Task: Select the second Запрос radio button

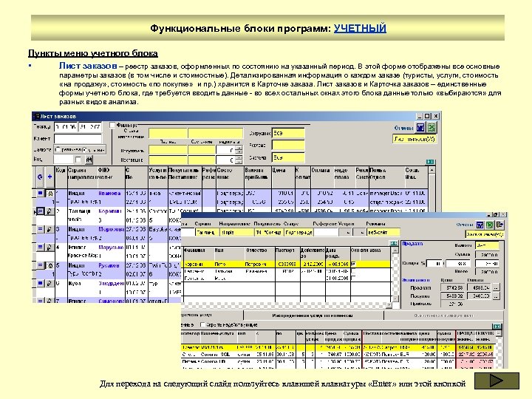Action: click(84, 149)
